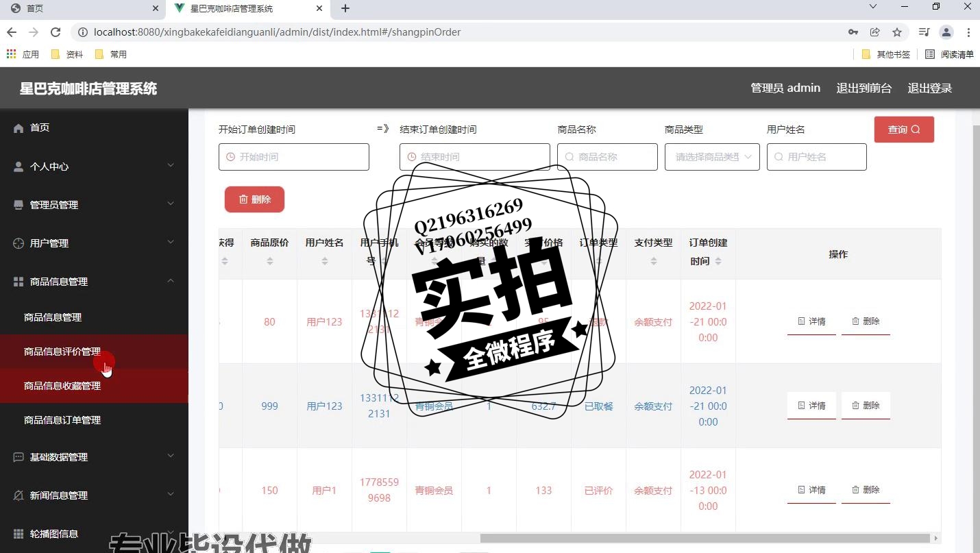
Task: Click the browser address bar URL
Action: click(x=277, y=32)
